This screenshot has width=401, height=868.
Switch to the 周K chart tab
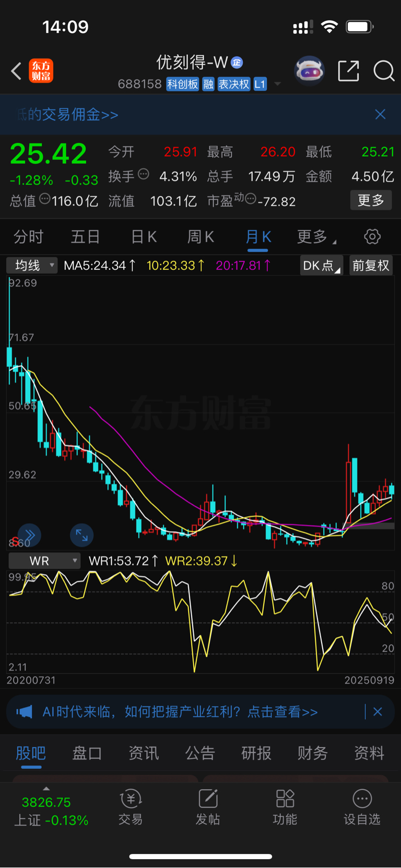(200, 237)
